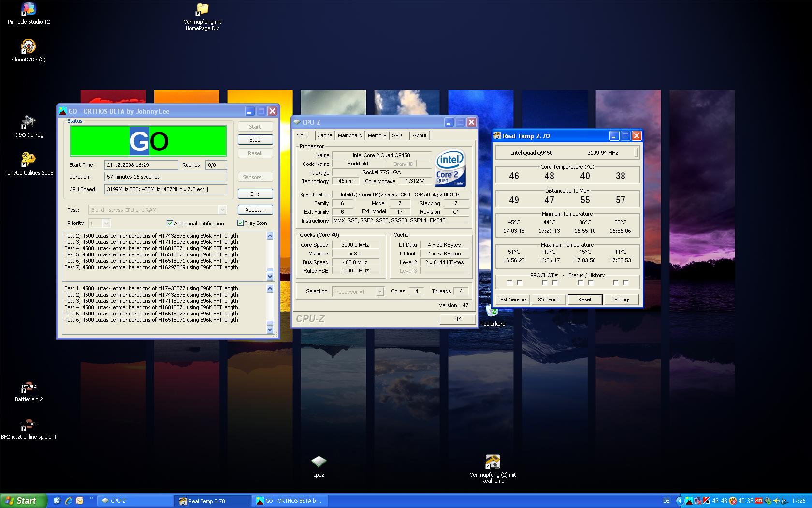Run the XS Bench button
The width and height of the screenshot is (812, 508).
[x=549, y=299]
